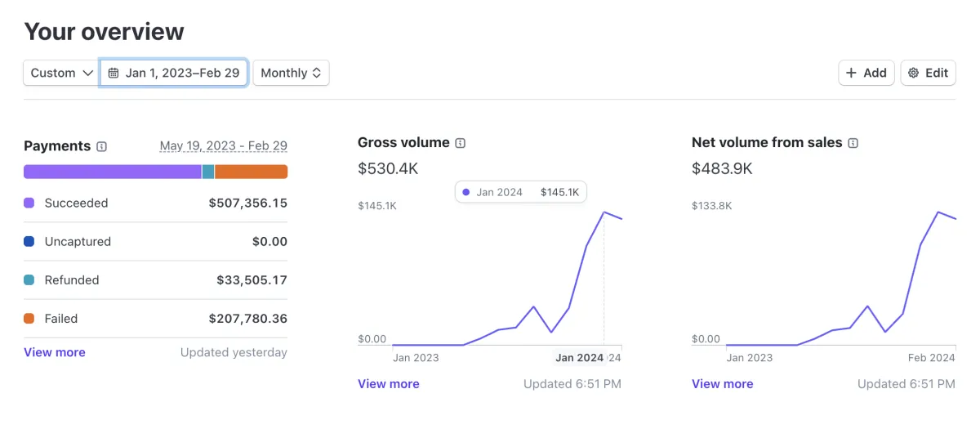The width and height of the screenshot is (980, 438).
Task: Click the purple Succeeded legend dot
Action: coord(29,203)
